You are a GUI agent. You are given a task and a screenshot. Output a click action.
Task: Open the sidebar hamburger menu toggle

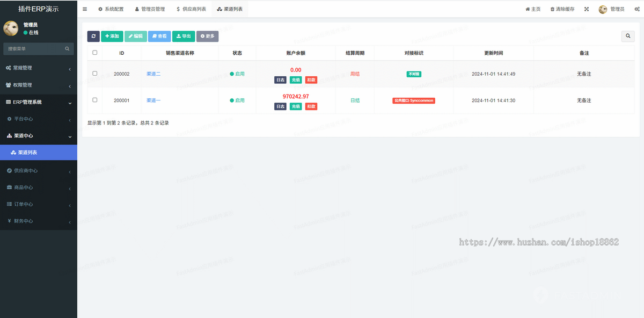pos(84,9)
